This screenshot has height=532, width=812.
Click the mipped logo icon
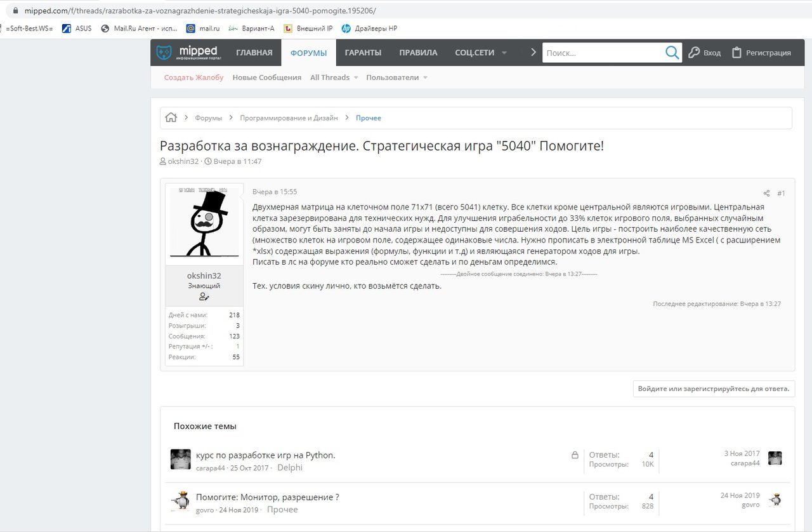[x=164, y=52]
